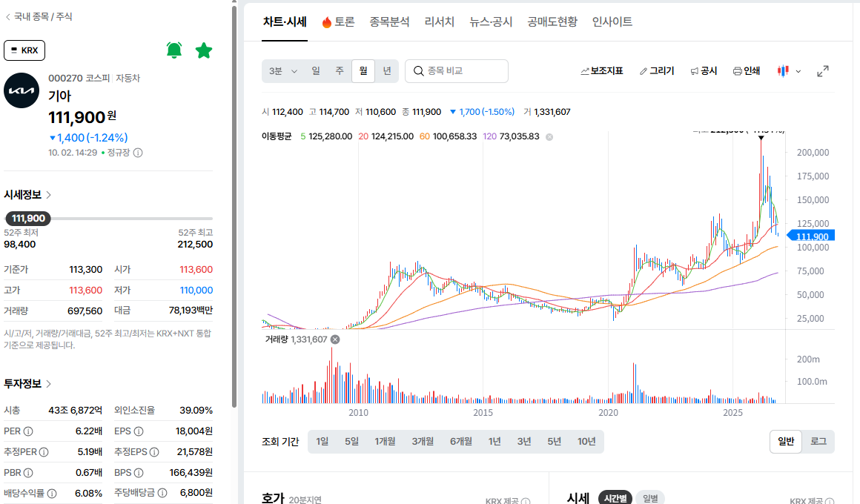Toggle the green favorite star icon
Viewport: 860px width, 504px height.
pyautogui.click(x=203, y=50)
